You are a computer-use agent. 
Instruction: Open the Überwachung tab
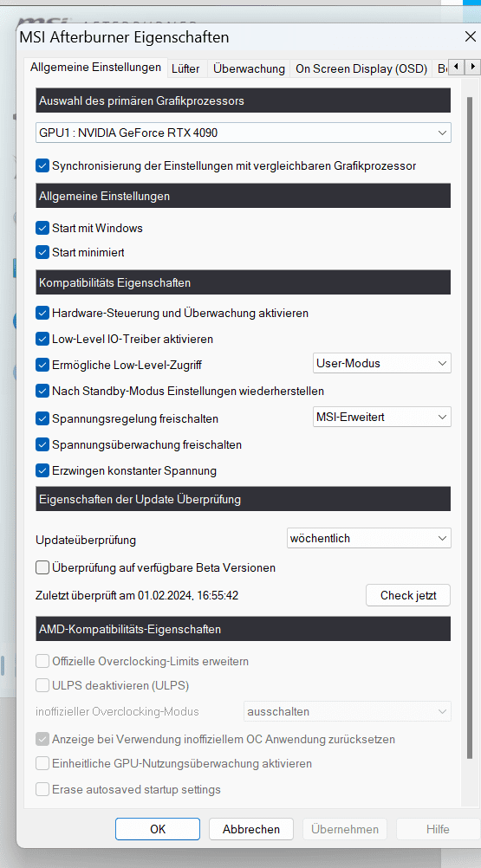249,68
